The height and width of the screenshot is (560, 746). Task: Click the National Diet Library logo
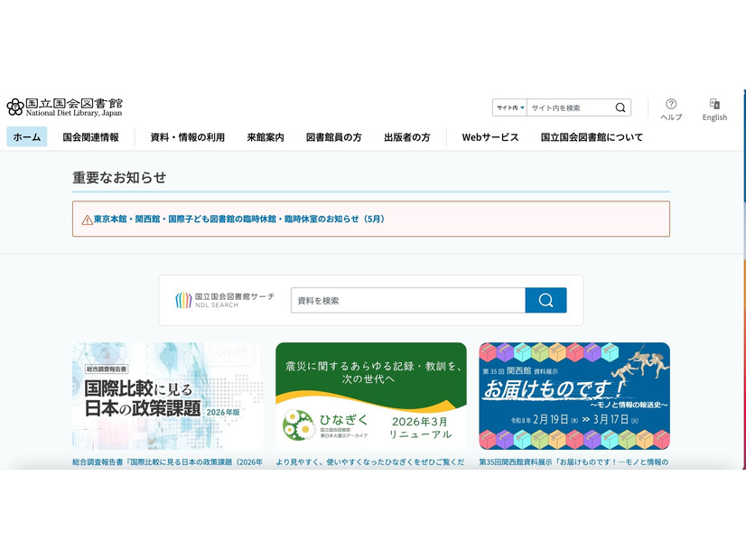pyautogui.click(x=64, y=107)
